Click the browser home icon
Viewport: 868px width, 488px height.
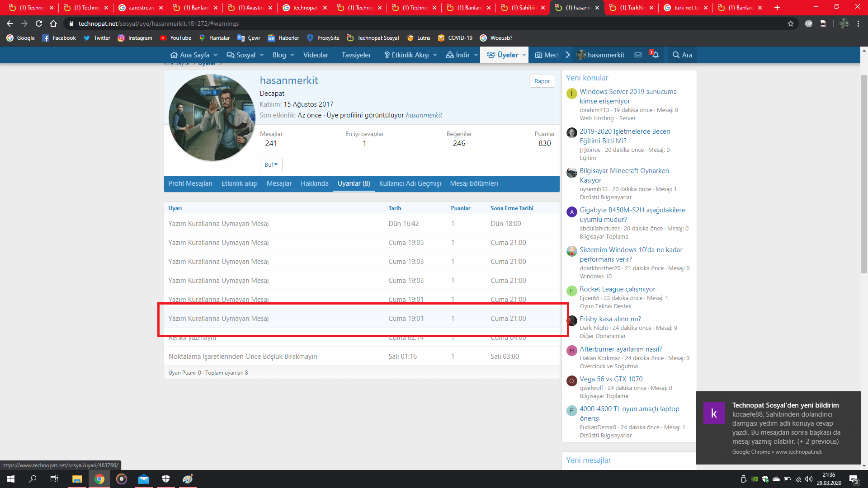pos(53,23)
